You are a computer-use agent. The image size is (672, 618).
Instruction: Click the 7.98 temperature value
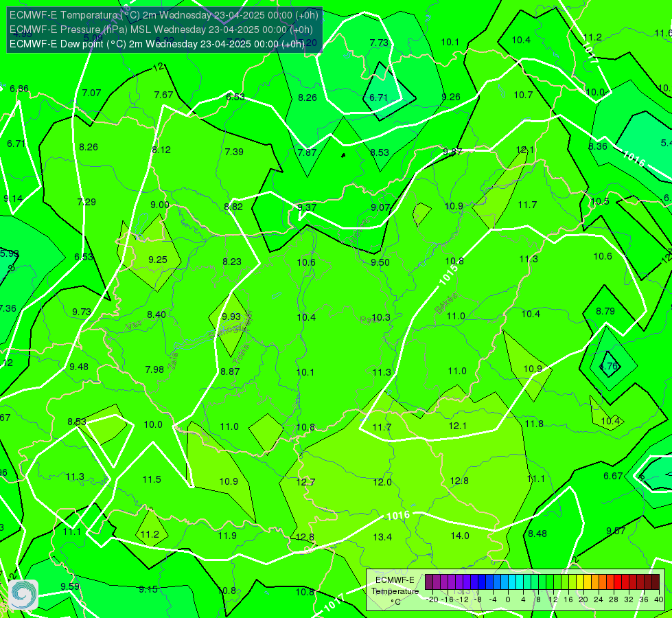pos(154,369)
